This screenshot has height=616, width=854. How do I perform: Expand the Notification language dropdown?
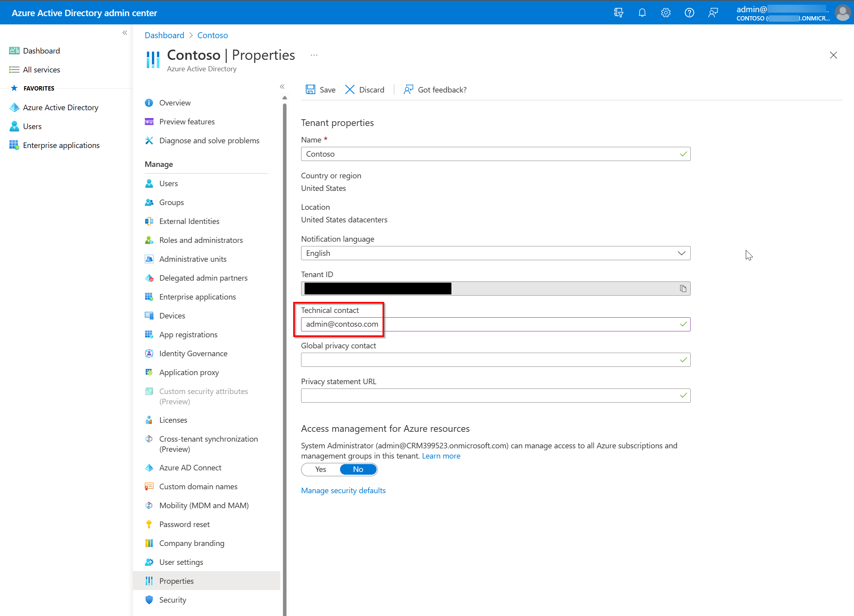click(x=682, y=253)
